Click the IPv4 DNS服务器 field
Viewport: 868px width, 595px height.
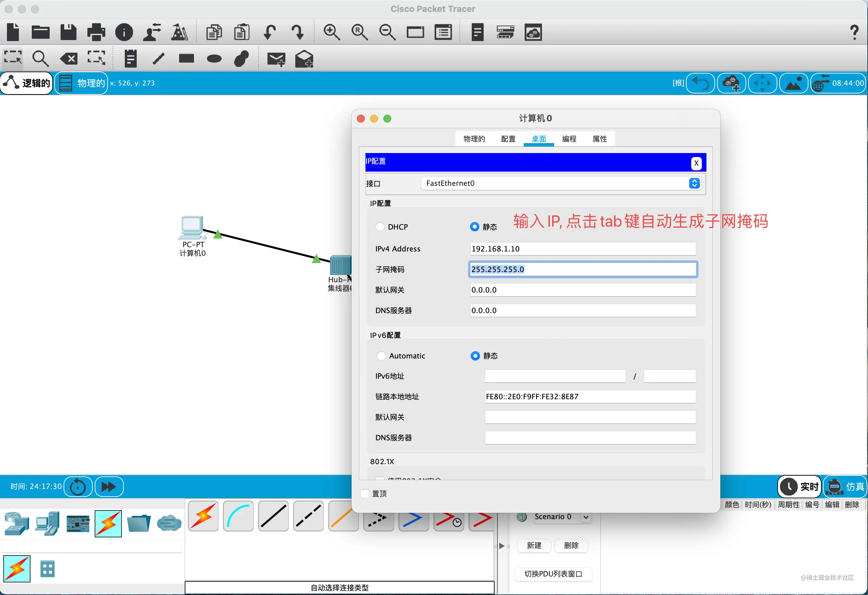(x=583, y=310)
